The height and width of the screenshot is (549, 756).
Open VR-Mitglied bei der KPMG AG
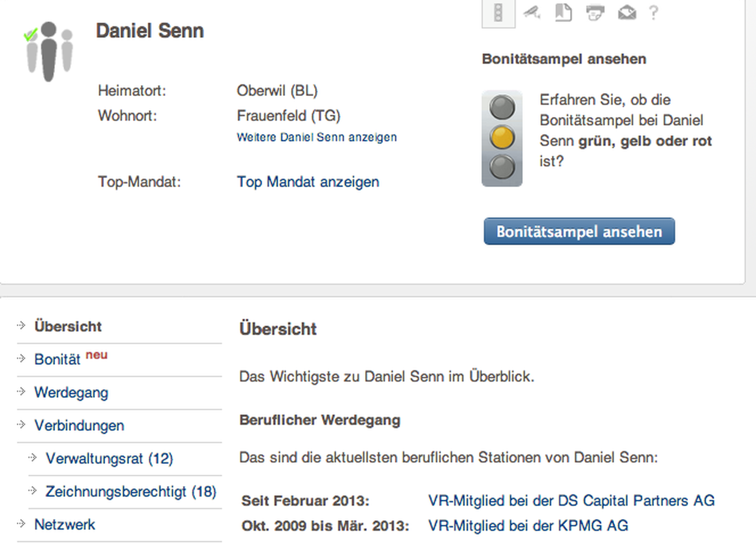(528, 526)
